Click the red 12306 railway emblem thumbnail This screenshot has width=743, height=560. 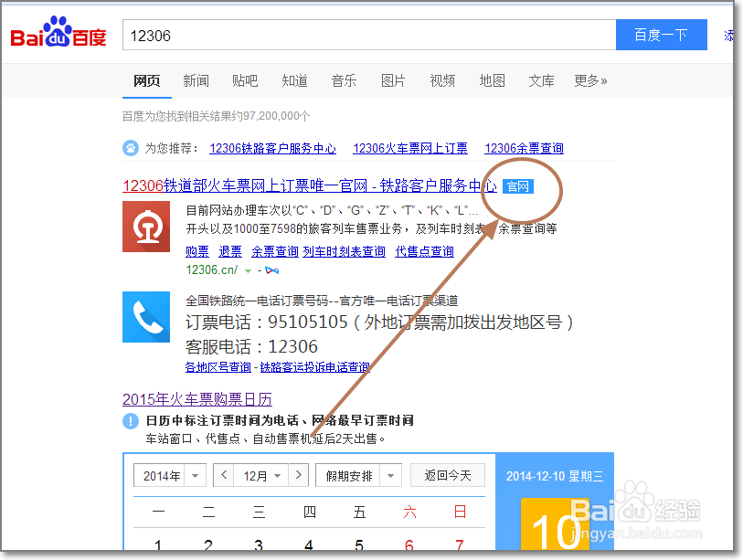[146, 226]
